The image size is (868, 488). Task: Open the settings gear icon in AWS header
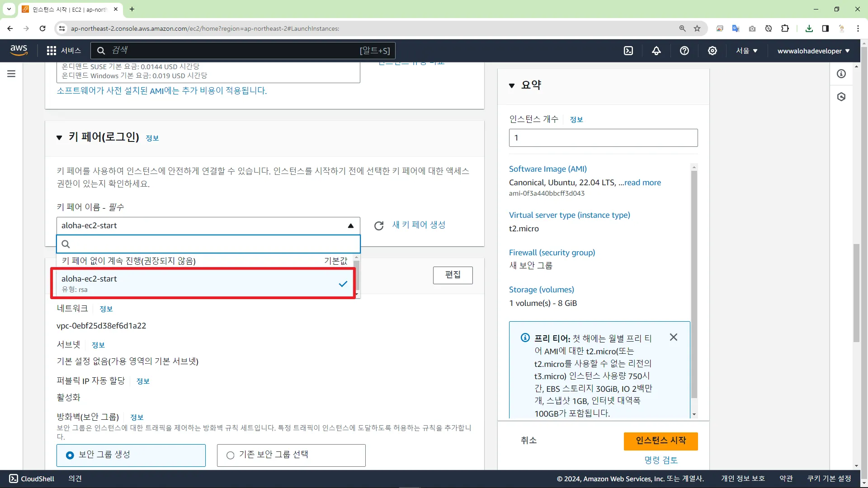[x=712, y=51]
